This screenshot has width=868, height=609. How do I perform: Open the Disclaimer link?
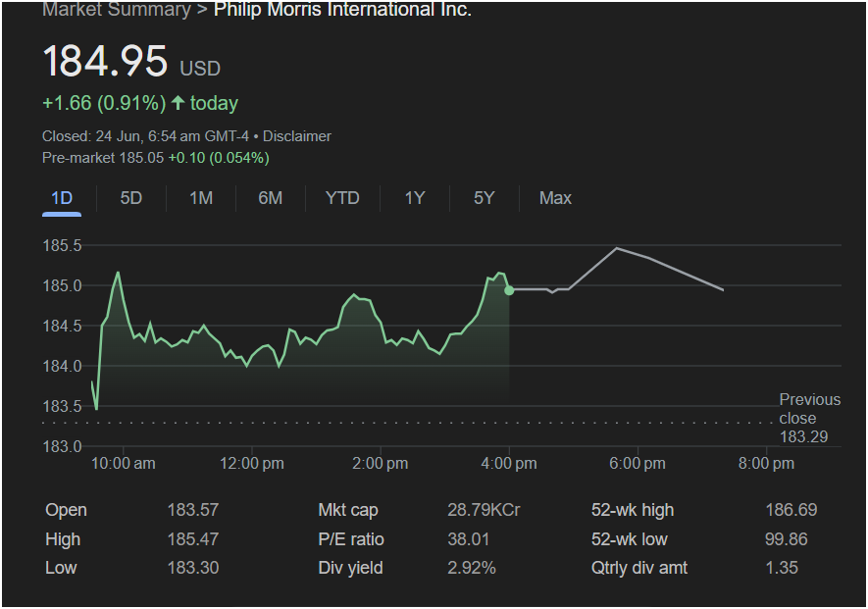click(297, 136)
